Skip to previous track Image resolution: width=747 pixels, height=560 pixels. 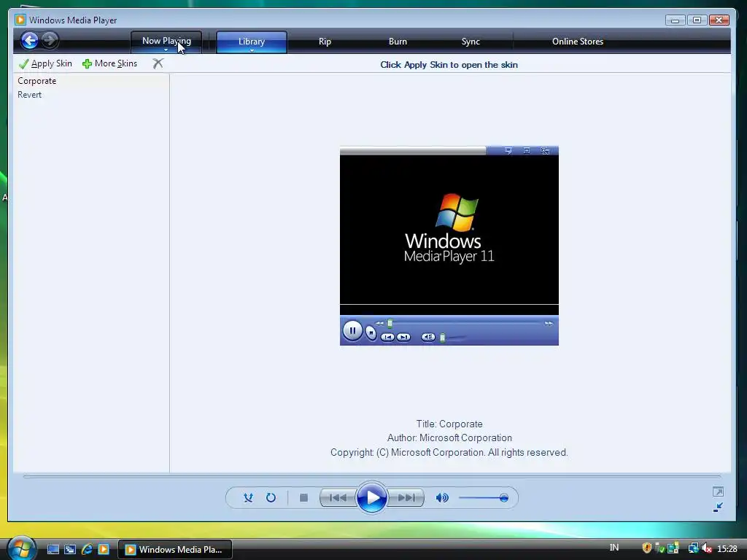pyautogui.click(x=338, y=498)
